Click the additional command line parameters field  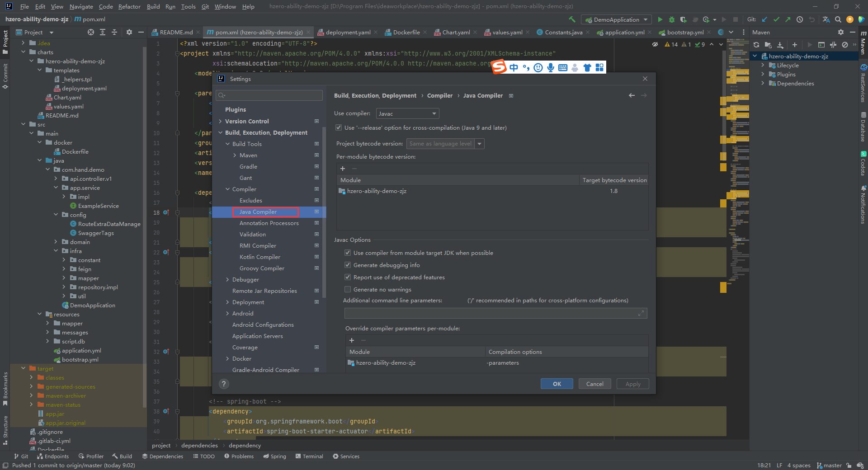point(495,313)
